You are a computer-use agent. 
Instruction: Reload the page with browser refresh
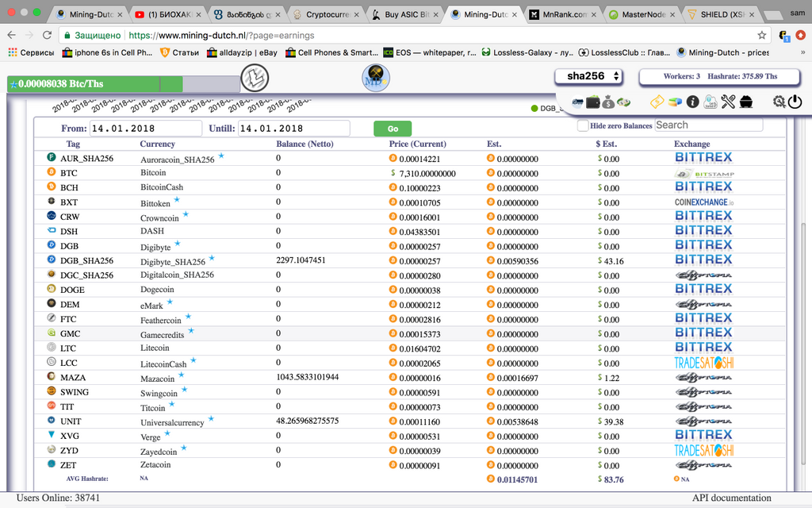(47, 35)
